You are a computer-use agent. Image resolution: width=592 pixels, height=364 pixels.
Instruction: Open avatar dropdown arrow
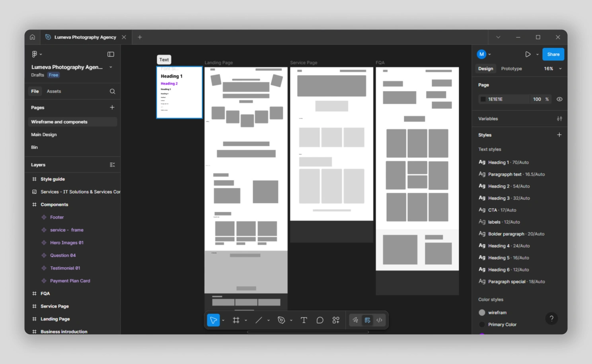pyautogui.click(x=490, y=54)
